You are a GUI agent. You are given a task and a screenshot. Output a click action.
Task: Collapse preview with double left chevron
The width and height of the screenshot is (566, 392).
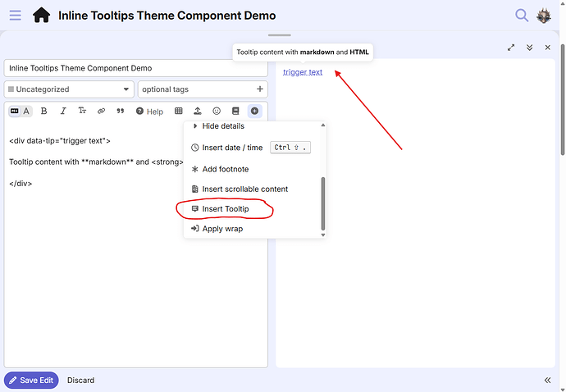(548, 380)
